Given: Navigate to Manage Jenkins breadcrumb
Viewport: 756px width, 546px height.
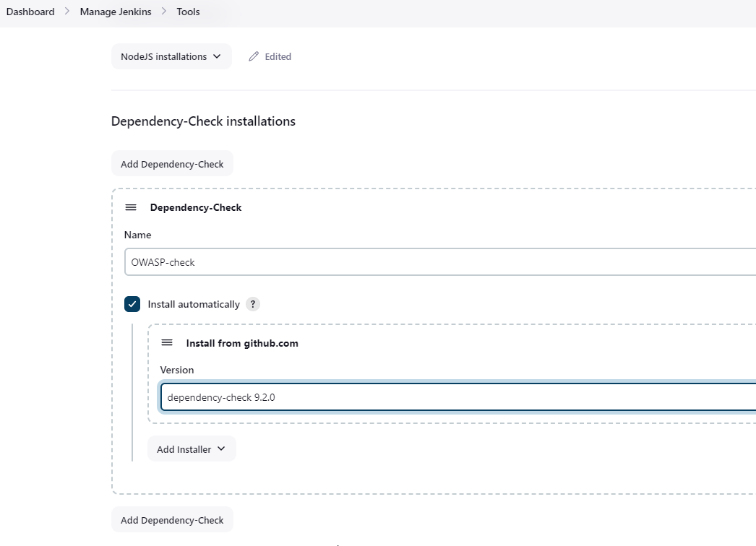Looking at the screenshot, I should tap(116, 12).
